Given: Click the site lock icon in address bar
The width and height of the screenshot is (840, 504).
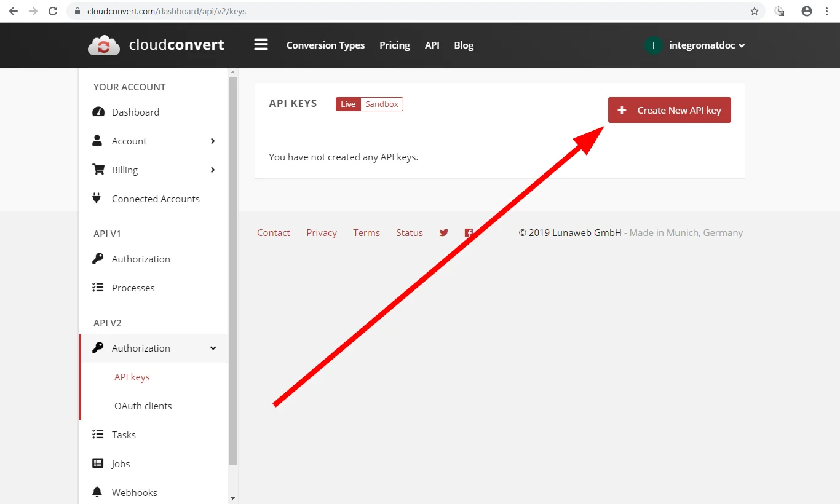Looking at the screenshot, I should pos(77,11).
